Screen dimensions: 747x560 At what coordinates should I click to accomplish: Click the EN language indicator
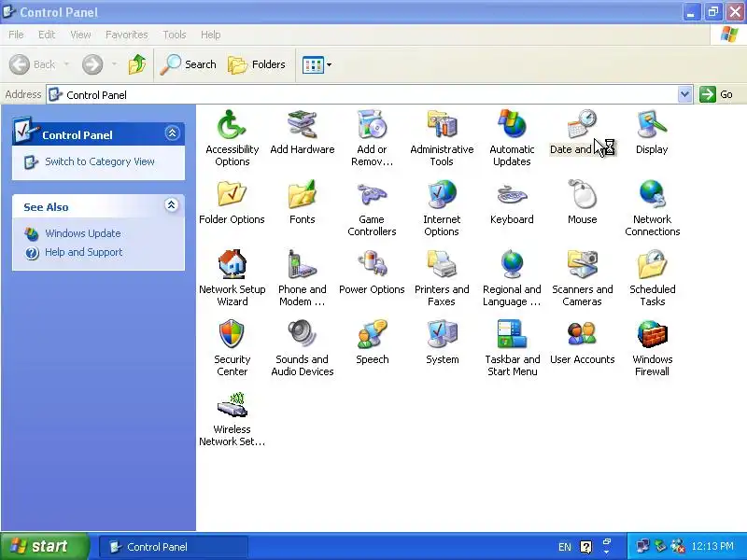coord(565,547)
